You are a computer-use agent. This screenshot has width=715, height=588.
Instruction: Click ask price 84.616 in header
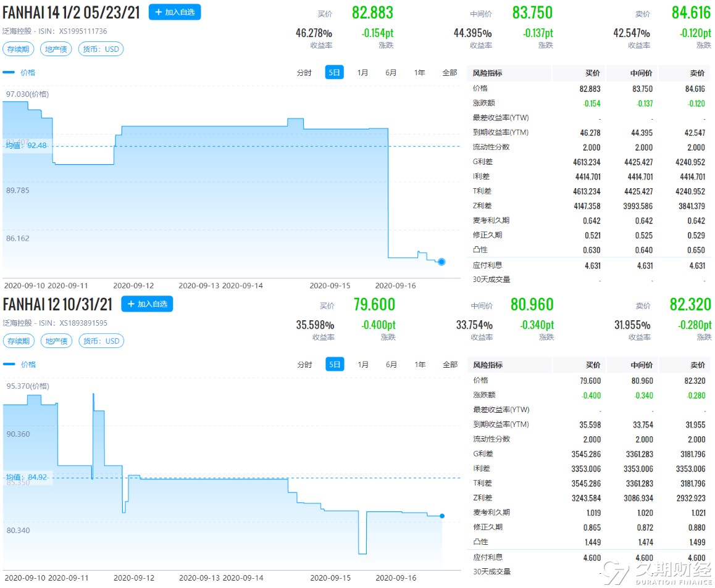691,13
